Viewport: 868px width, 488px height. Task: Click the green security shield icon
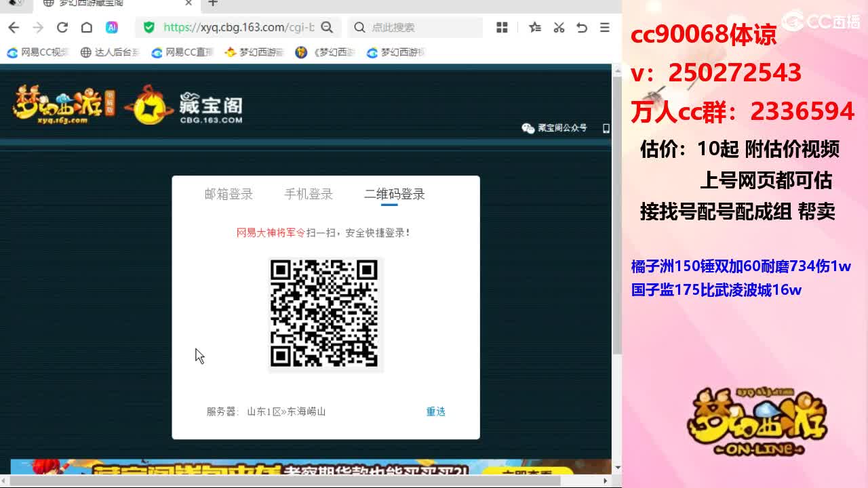point(149,27)
